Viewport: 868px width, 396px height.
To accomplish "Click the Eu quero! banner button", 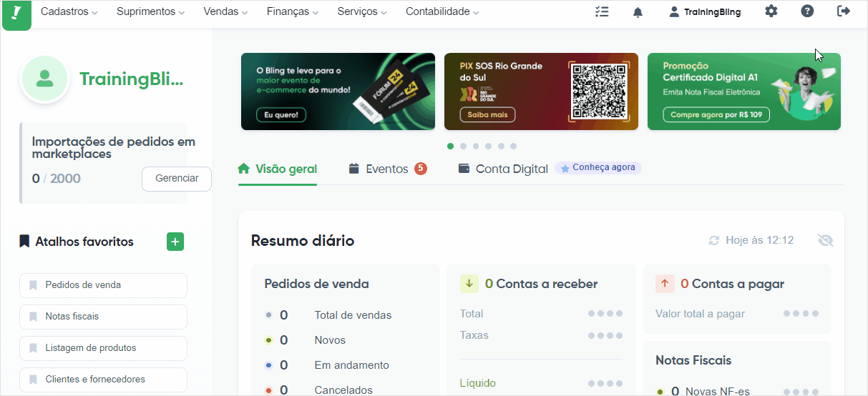I will (281, 114).
